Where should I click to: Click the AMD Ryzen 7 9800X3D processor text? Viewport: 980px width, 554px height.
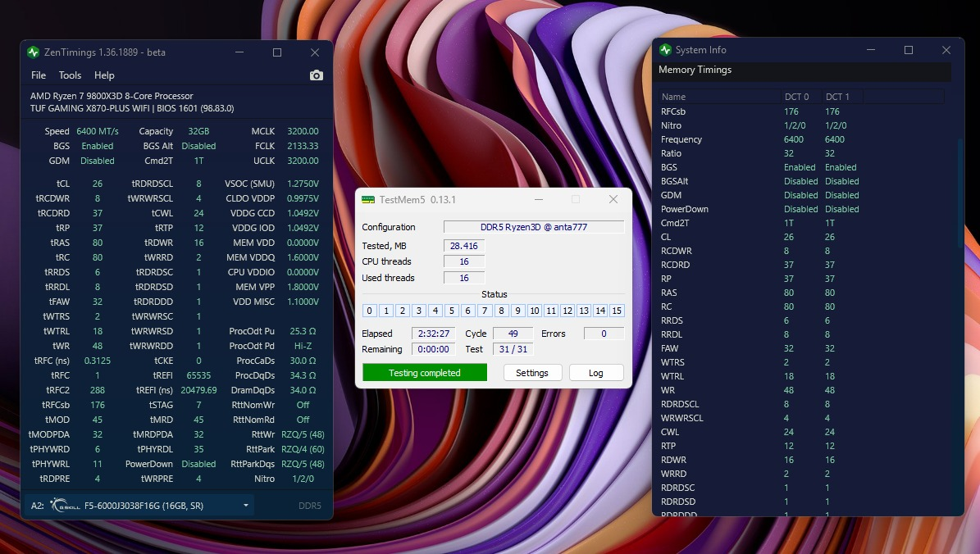112,96
